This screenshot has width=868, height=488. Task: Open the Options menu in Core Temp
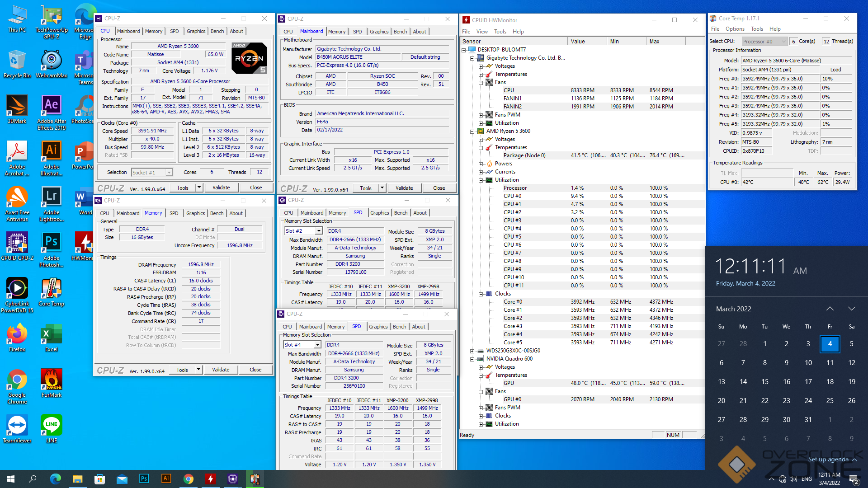pyautogui.click(x=735, y=29)
